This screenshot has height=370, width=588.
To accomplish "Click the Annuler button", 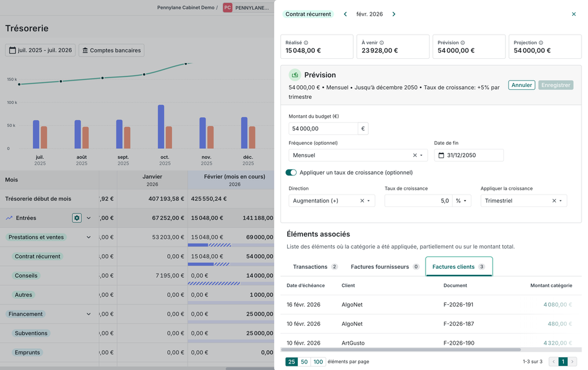I will pos(521,85).
